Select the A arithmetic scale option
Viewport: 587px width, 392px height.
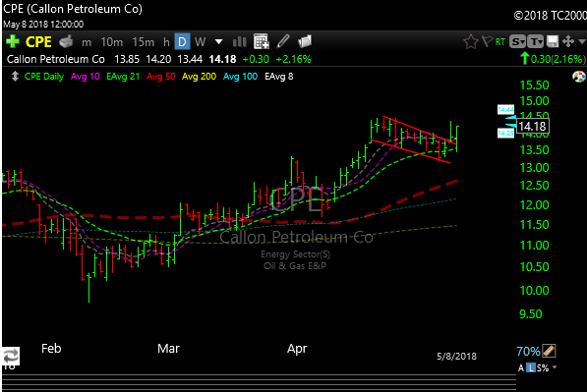point(521,368)
